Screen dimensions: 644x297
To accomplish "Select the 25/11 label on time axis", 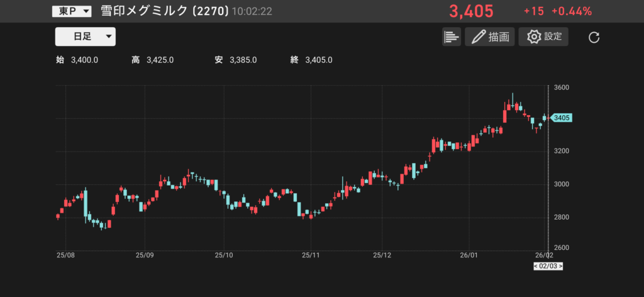I will point(311,255).
